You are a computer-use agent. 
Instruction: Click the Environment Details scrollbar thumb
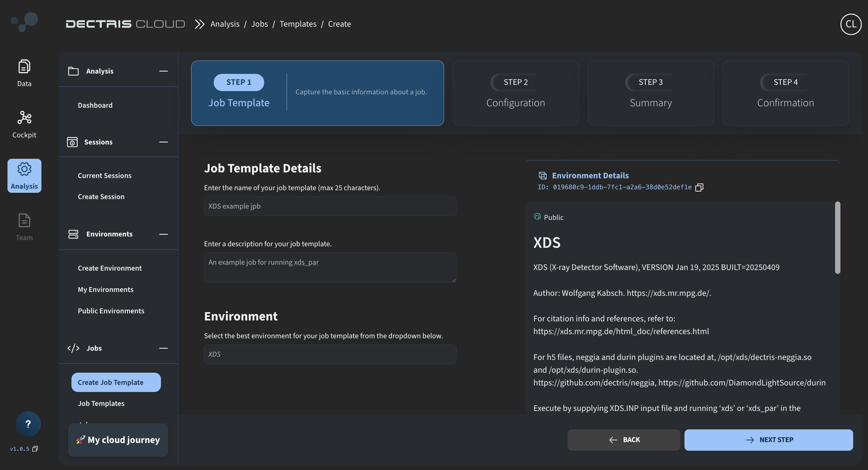[837, 238]
